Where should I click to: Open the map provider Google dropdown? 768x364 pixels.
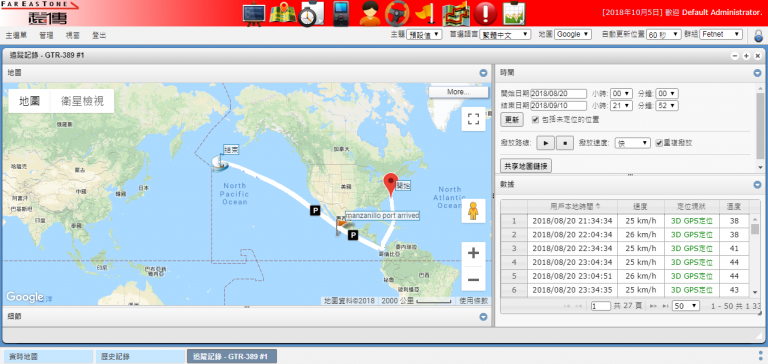pos(573,34)
